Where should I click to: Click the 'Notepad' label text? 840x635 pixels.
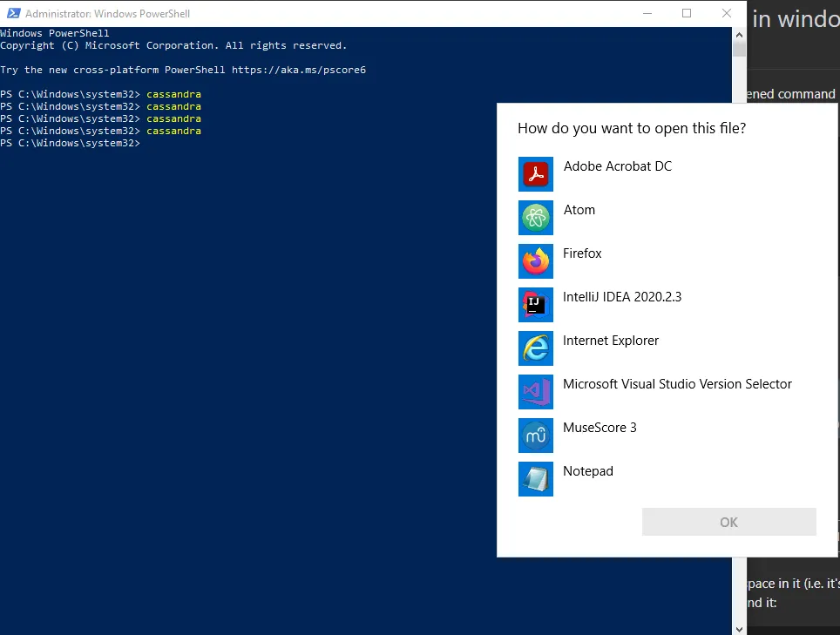click(x=587, y=471)
